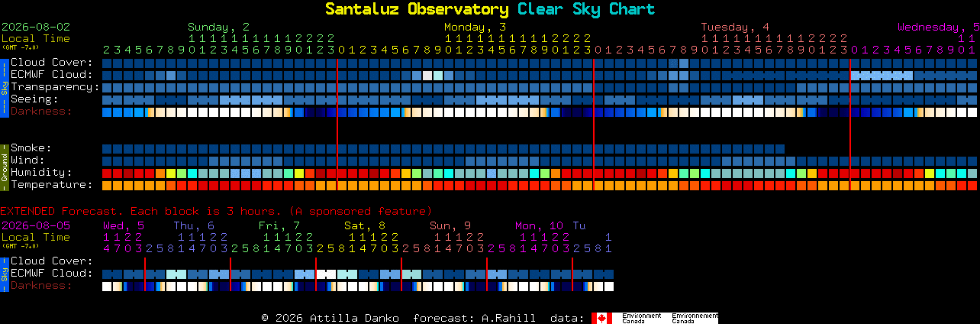Click the olive Ground sidebar tag beside Smoke
Screen dimensions: 980x324
click(4, 167)
